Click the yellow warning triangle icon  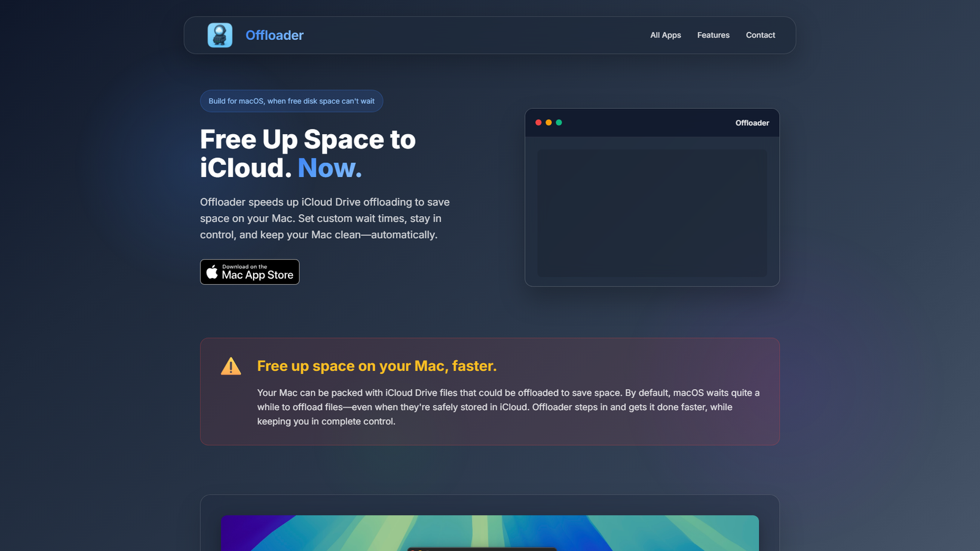(x=231, y=366)
